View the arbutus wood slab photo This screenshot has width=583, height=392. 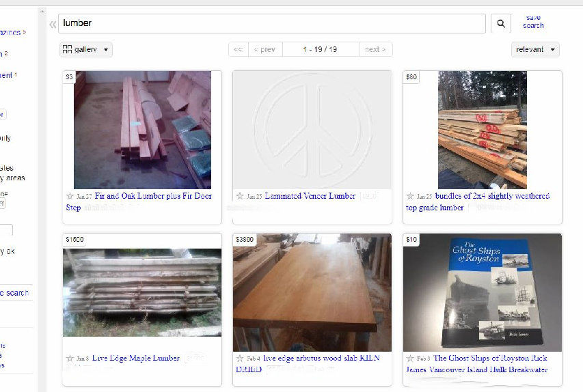tap(312, 292)
